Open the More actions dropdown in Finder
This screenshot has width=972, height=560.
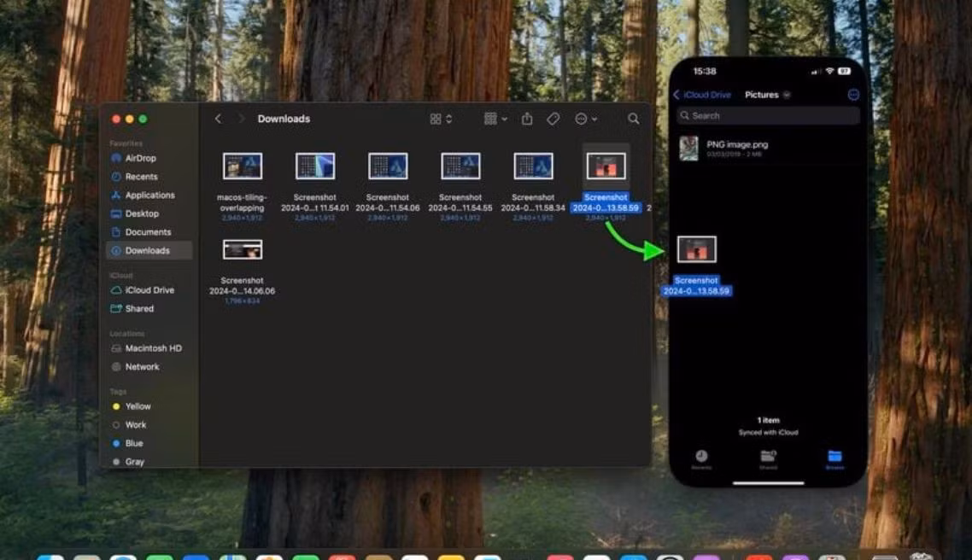(x=586, y=119)
